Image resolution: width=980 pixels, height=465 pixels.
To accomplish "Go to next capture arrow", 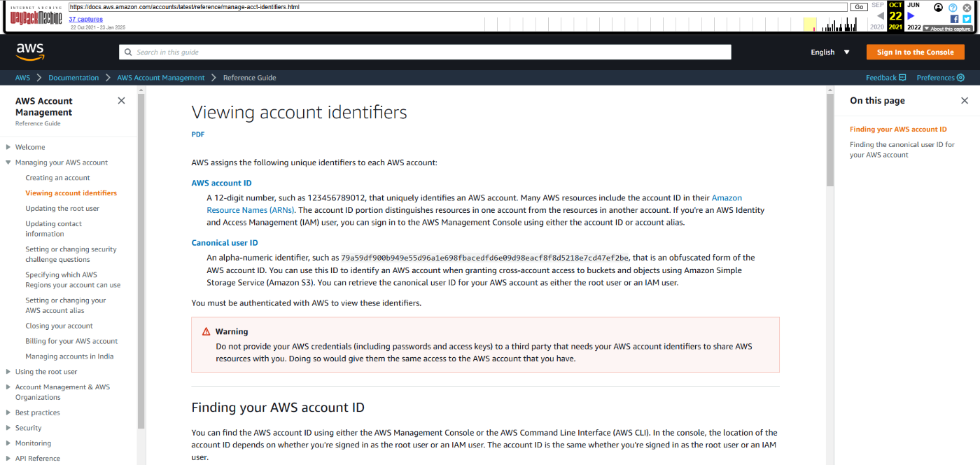I will (x=911, y=15).
